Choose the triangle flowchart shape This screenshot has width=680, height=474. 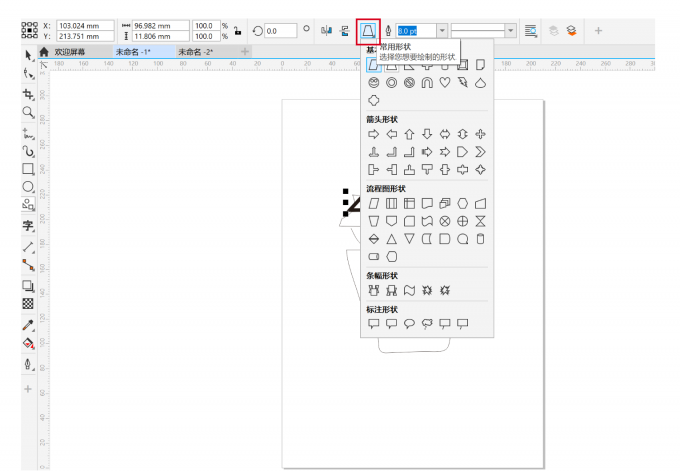pyautogui.click(x=392, y=239)
